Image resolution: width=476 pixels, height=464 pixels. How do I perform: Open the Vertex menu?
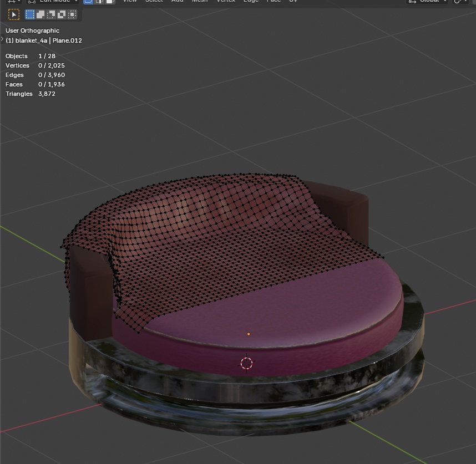[x=226, y=1]
